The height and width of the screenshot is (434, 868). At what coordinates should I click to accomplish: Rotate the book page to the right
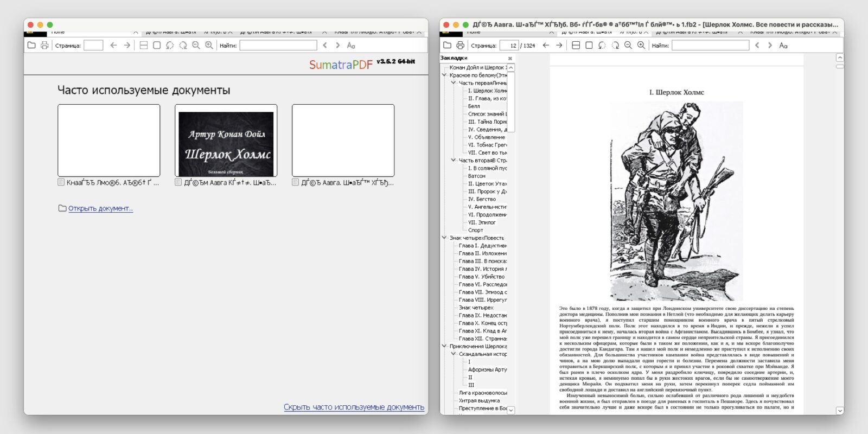coord(615,46)
